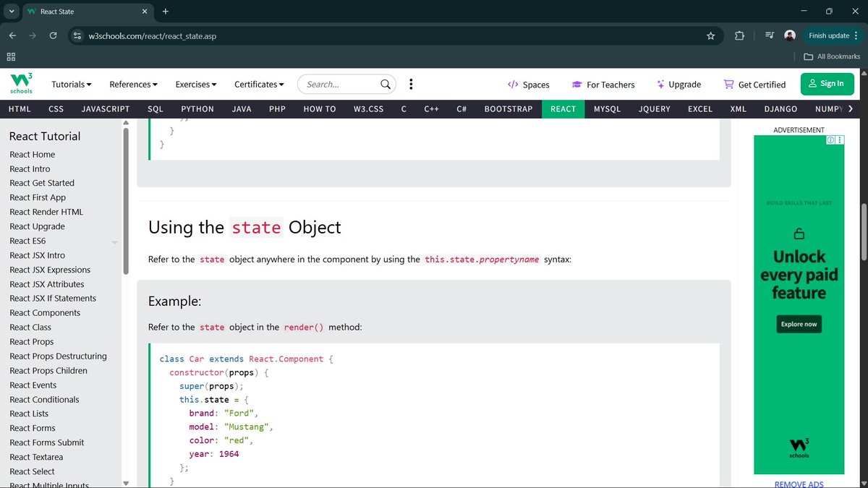The width and height of the screenshot is (868, 488).
Task: Open React Home in the sidebar
Action: (x=32, y=154)
